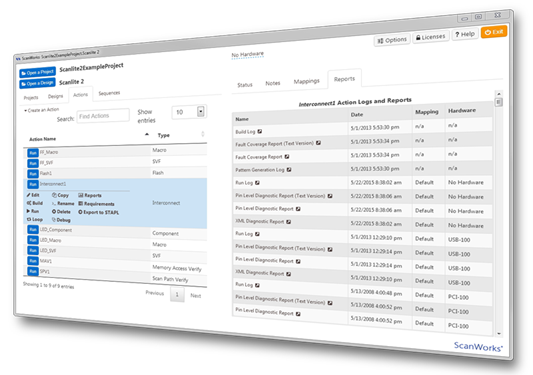The height and width of the screenshot is (375, 533).
Task: Switch to the Actions tab
Action: (81, 95)
